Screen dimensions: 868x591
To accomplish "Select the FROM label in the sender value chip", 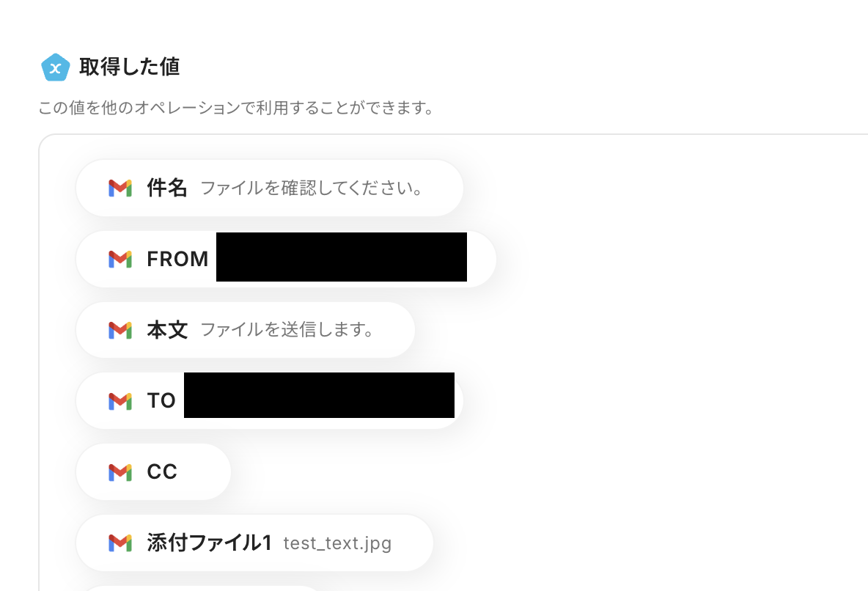I will click(x=177, y=260).
